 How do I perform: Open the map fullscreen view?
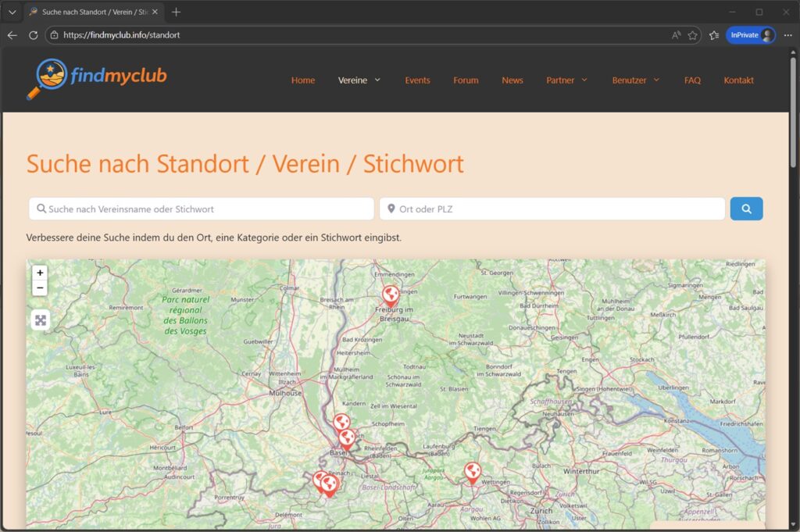(x=40, y=320)
